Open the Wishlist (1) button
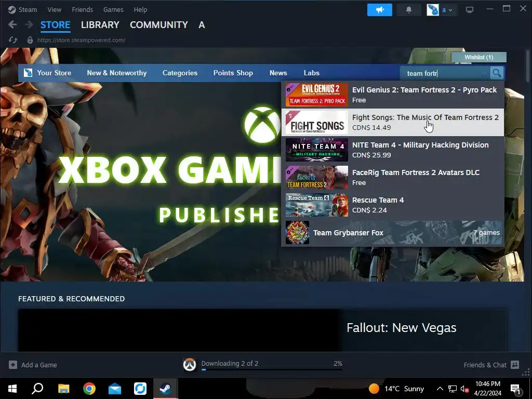 (x=478, y=57)
